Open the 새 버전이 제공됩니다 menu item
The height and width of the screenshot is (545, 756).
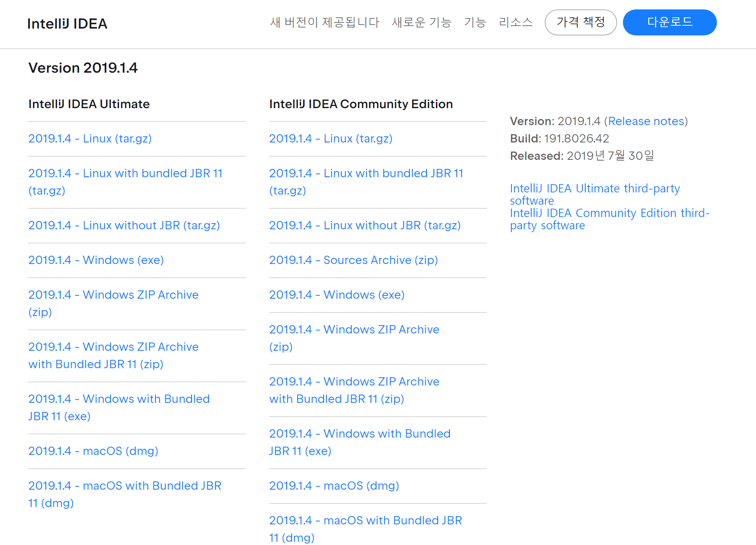[x=324, y=22]
